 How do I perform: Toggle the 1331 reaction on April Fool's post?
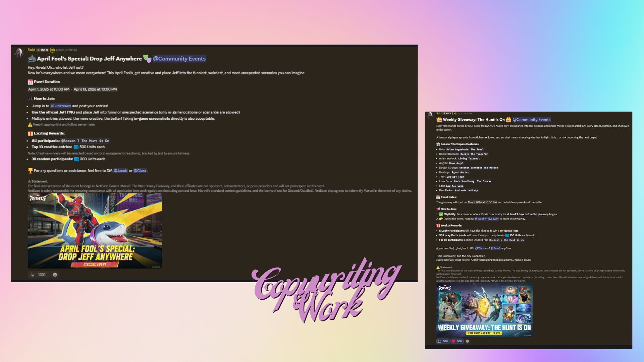38,275
